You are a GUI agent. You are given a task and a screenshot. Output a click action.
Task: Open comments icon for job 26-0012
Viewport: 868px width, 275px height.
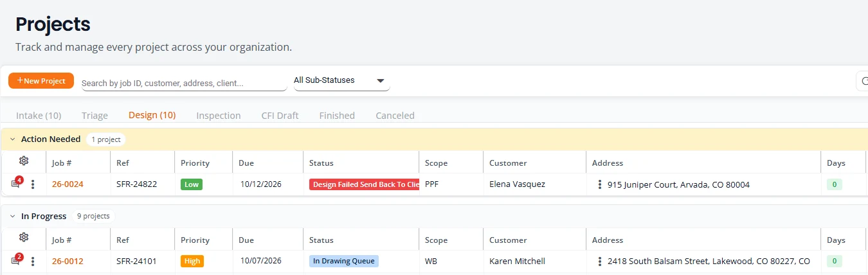[x=16, y=261]
